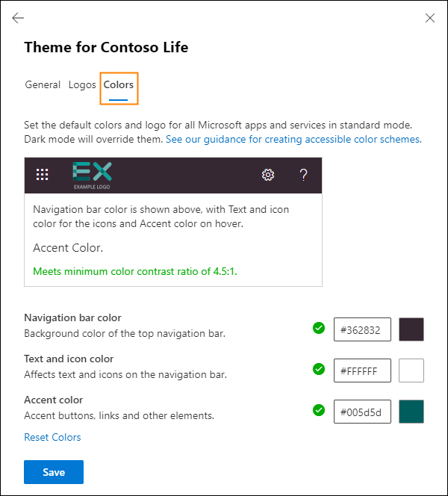Screen dimensions: 448x496
Task: Click green checkmark beside Text and icon color
Action: point(319,369)
